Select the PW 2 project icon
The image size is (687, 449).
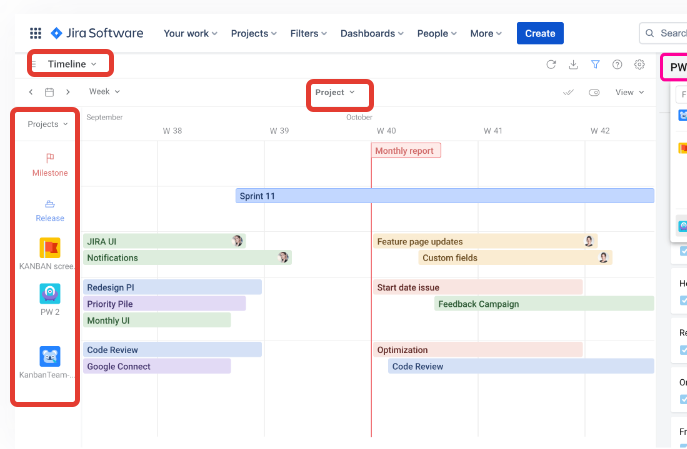click(x=50, y=293)
